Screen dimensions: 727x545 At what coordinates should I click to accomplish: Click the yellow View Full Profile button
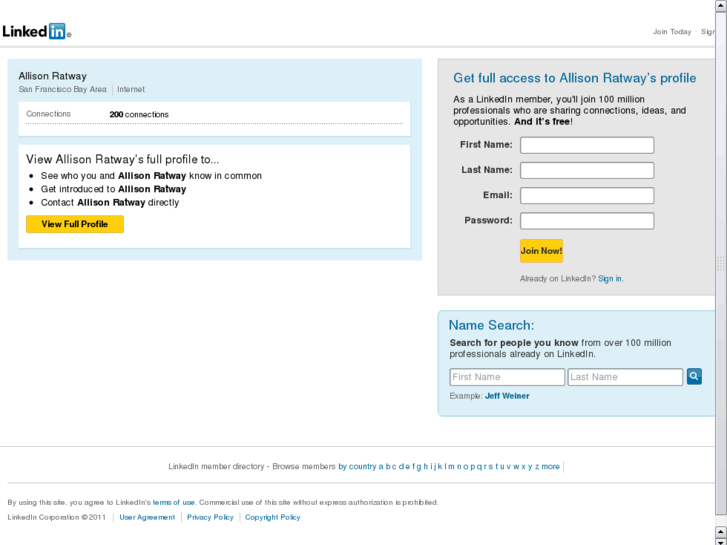75,224
